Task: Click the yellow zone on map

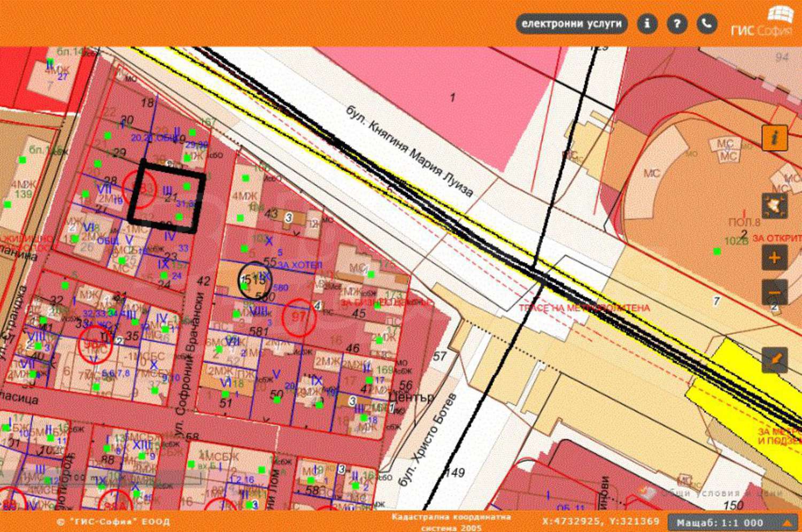Action: tap(738, 374)
